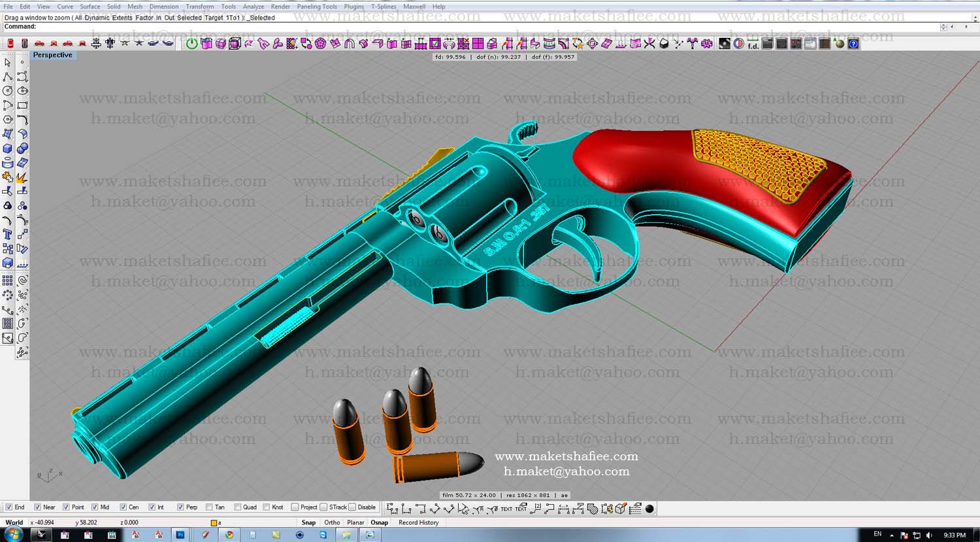The width and height of the screenshot is (980, 542).
Task: Click the text object tool in left toolbar
Action: pos(8,235)
